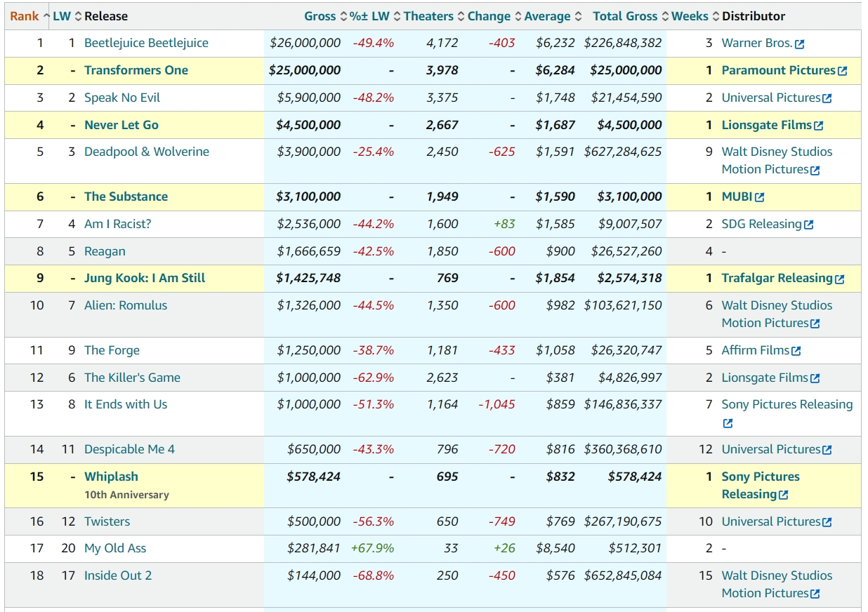This screenshot has height=612, width=868.
Task: Open Transformers One release page
Action: (x=136, y=70)
